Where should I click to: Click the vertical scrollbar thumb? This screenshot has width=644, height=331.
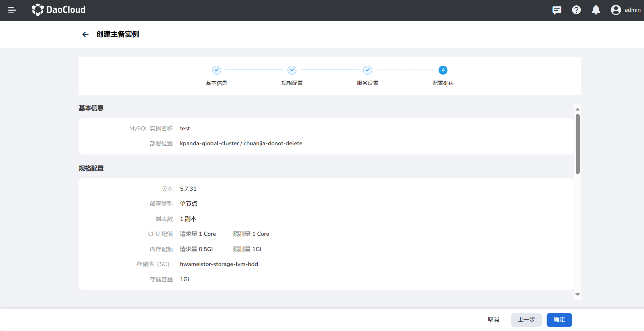(578, 144)
